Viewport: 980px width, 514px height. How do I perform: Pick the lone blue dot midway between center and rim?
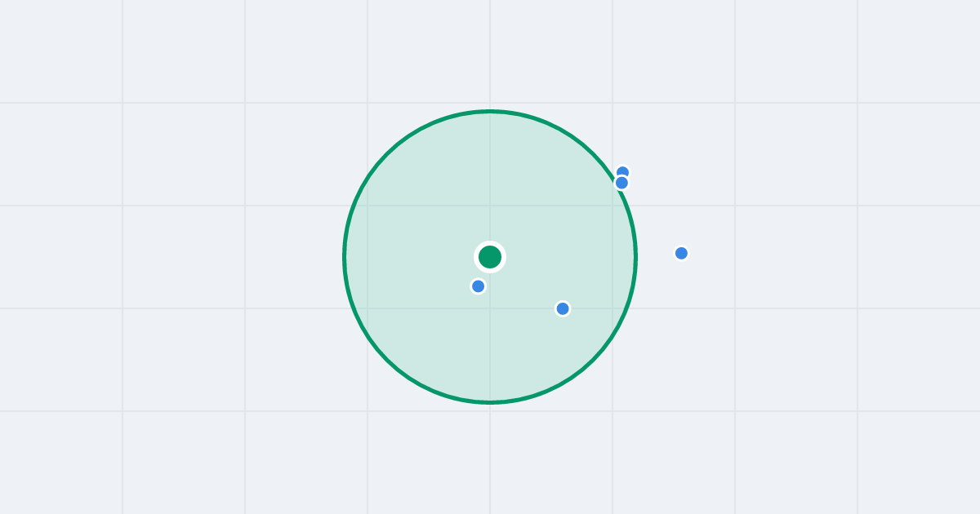pos(563,308)
